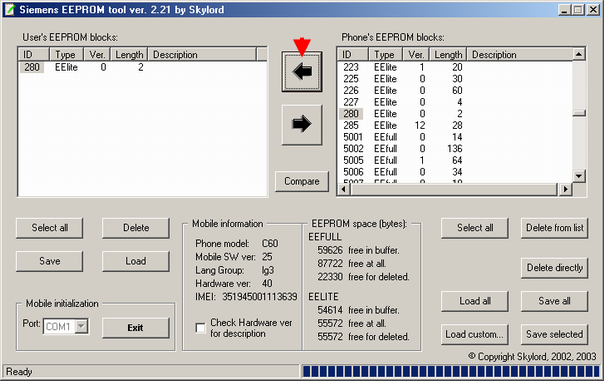The height and width of the screenshot is (381, 604).
Task: Click the Load button for user blocks
Action: pyautogui.click(x=136, y=261)
